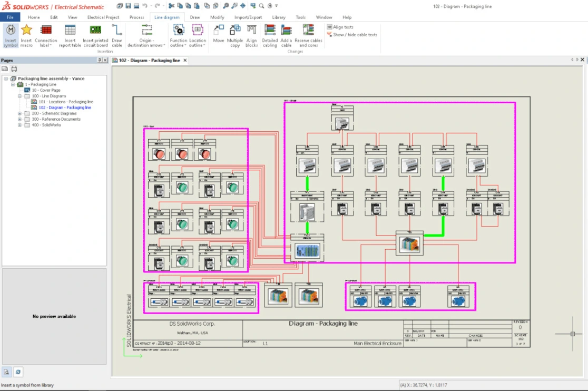
Task: Click the Print icon in quick access toolbar
Action: 136,6
